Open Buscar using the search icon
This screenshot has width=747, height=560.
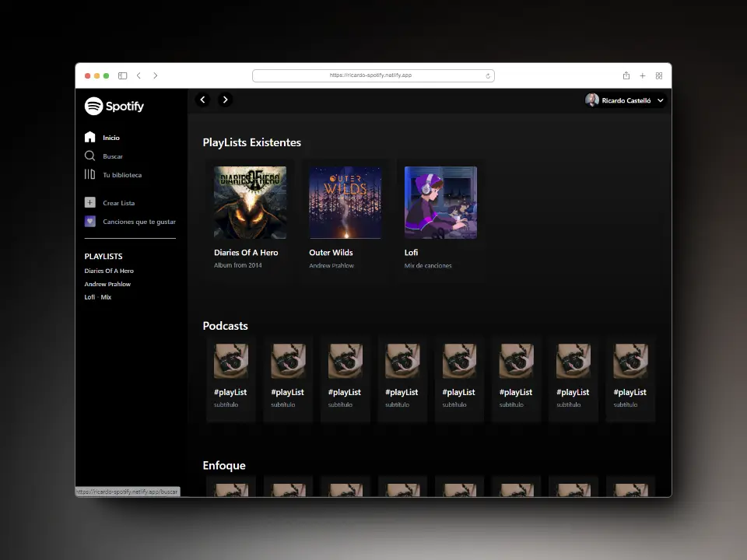(x=91, y=156)
